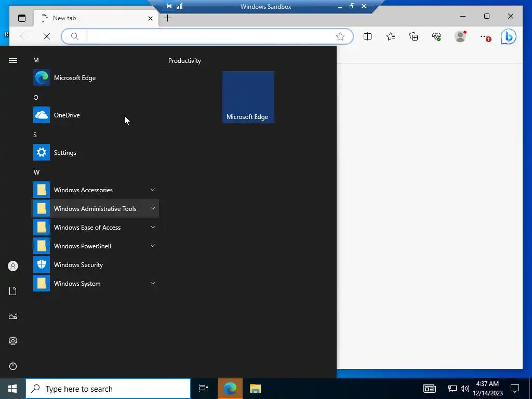Open Edge split screen button
Viewport: 532px width, 399px height.
click(x=367, y=36)
